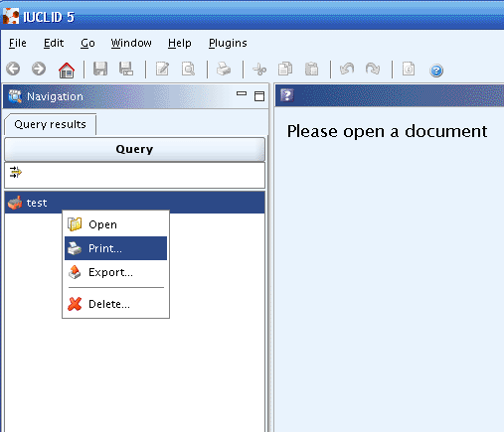Open Help via blue question icon
The width and height of the screenshot is (504, 432).
pos(436,71)
